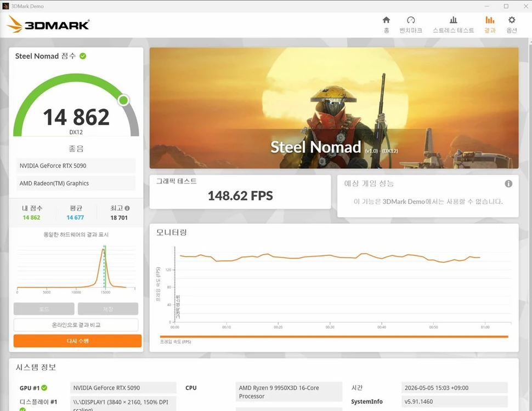This screenshot has width=532, height=411.
Task: Open the Home (홈) tab
Action: coord(386,25)
